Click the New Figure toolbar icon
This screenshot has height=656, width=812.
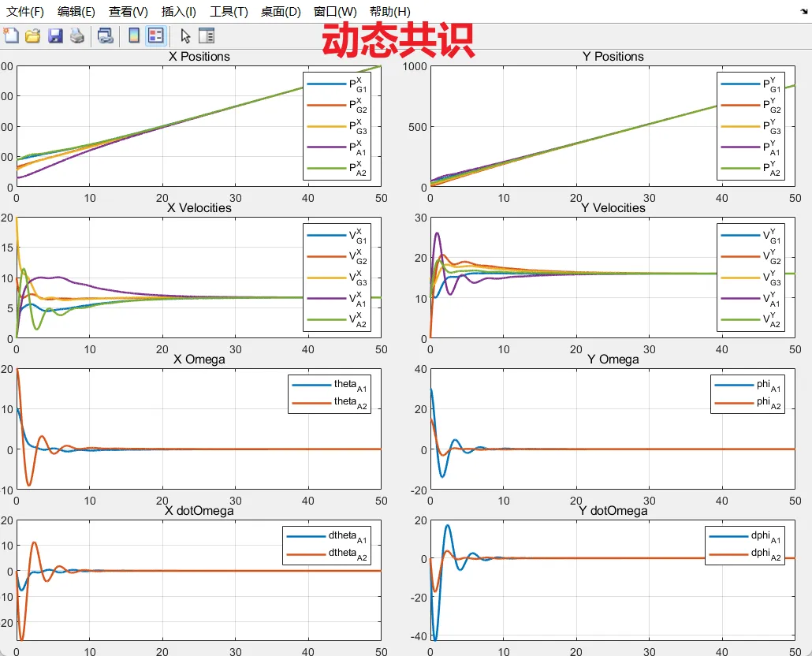point(11,35)
